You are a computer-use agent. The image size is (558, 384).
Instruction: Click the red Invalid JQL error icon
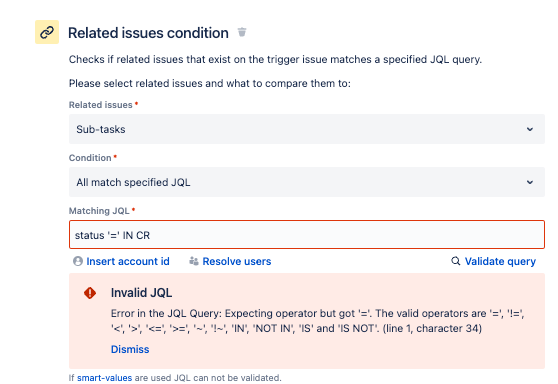point(90,293)
